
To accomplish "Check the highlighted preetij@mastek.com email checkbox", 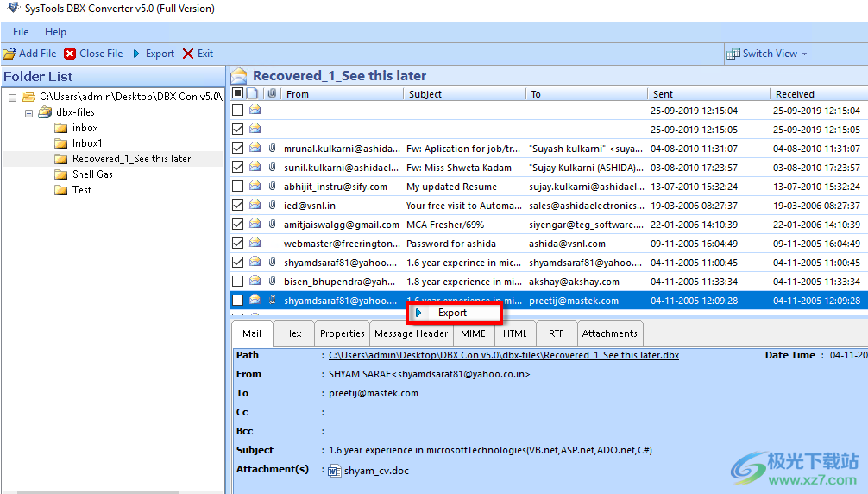I will pyautogui.click(x=238, y=301).
